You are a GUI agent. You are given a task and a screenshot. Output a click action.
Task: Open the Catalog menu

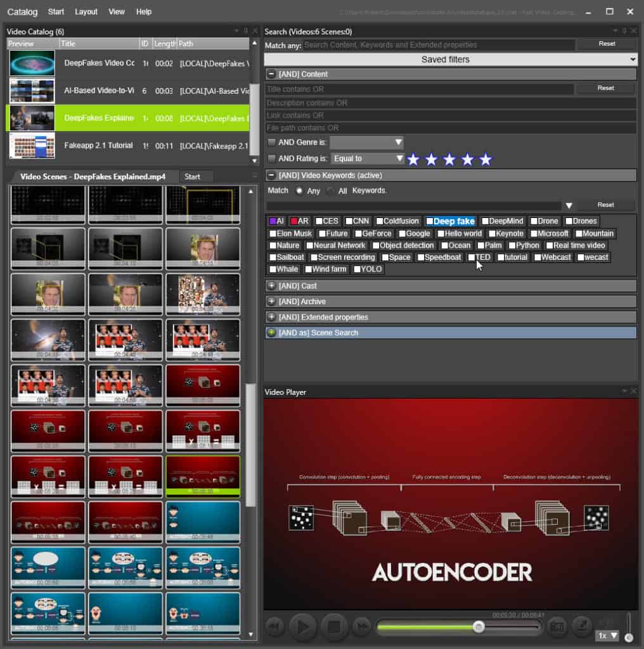pyautogui.click(x=21, y=11)
